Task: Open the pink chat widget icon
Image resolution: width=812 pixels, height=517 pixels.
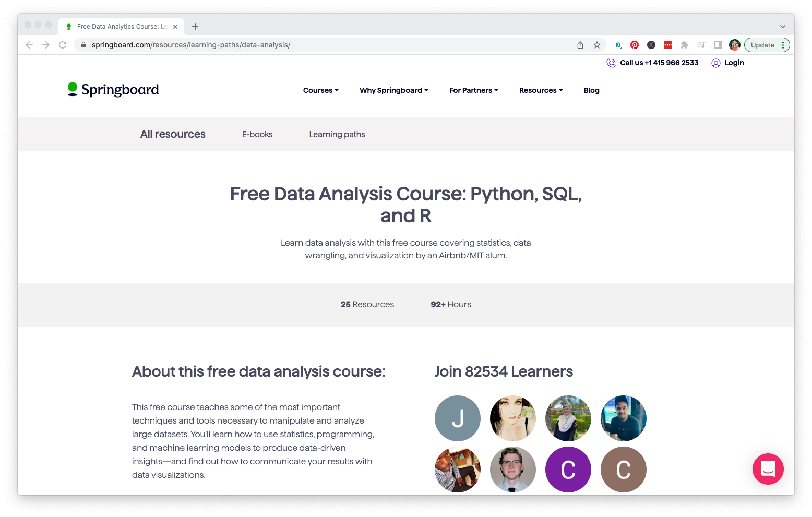Action: coord(768,468)
